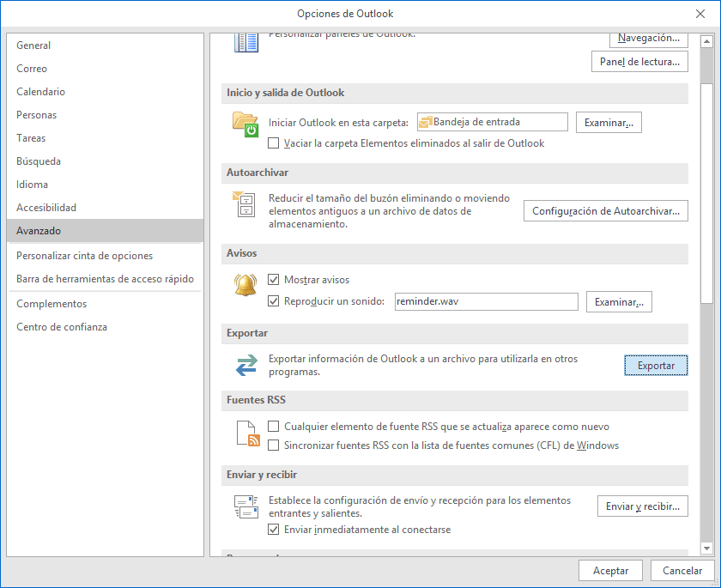Open the Tareas options category
The image size is (721, 588).
106,138
